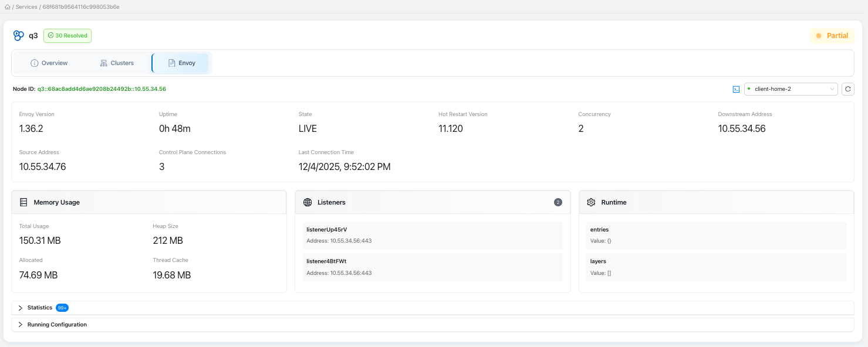Click the 30 Resolved badge
The height and width of the screenshot is (347, 868).
tap(67, 36)
